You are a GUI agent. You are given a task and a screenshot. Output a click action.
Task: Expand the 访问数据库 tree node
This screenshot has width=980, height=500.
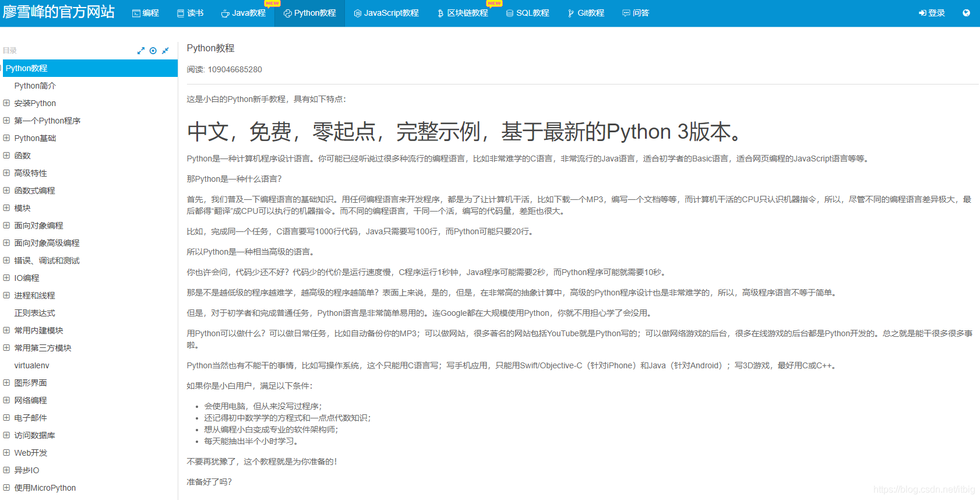pyautogui.click(x=6, y=435)
